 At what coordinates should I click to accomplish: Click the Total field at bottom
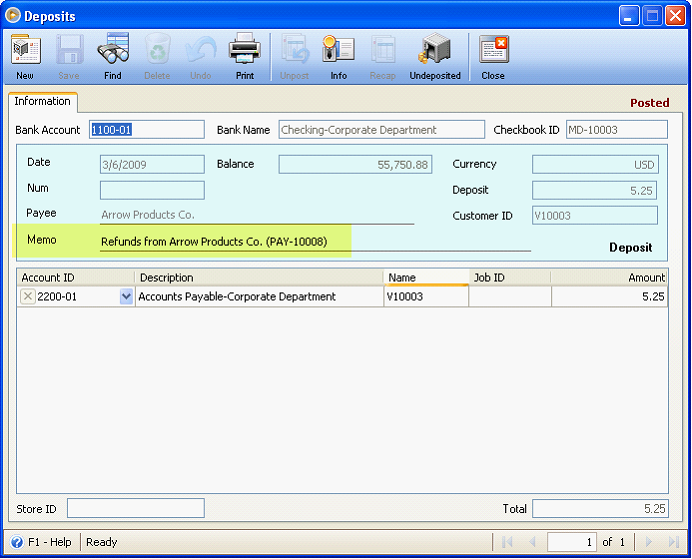[600, 509]
